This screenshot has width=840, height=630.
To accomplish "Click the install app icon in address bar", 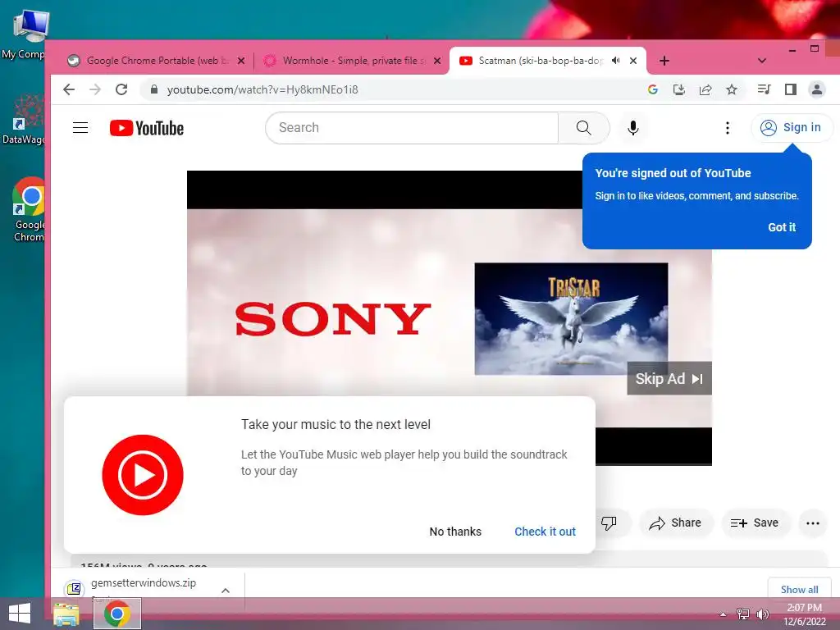I will (678, 89).
